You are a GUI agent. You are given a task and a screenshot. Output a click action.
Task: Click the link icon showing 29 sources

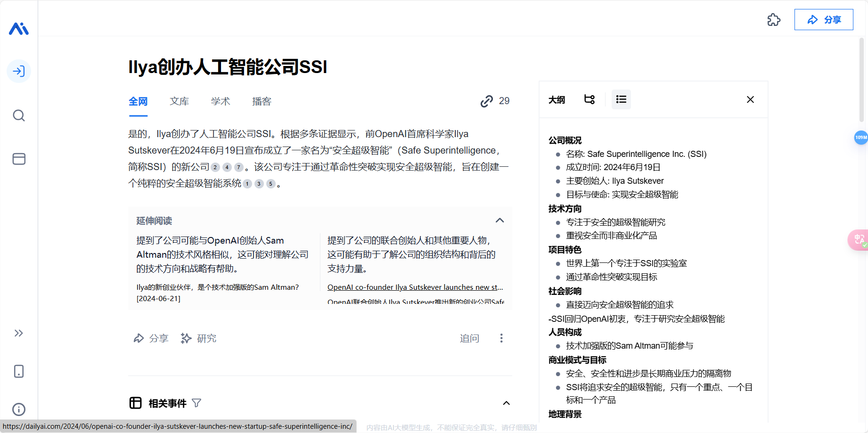tap(486, 101)
